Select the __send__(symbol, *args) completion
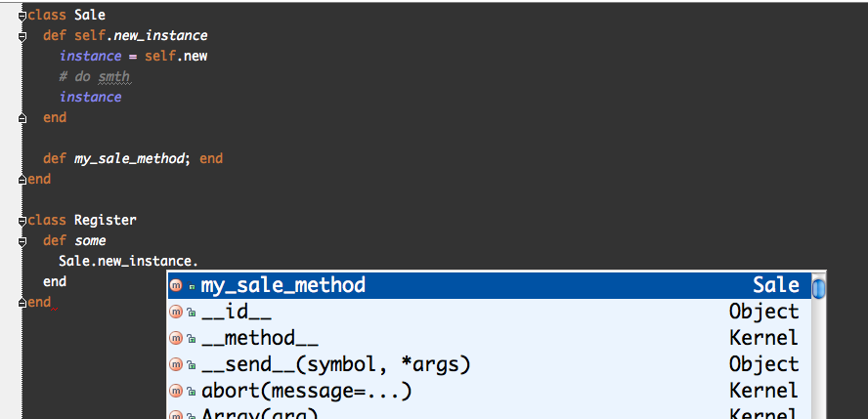Image resolution: width=868 pixels, height=419 pixels. [490, 364]
